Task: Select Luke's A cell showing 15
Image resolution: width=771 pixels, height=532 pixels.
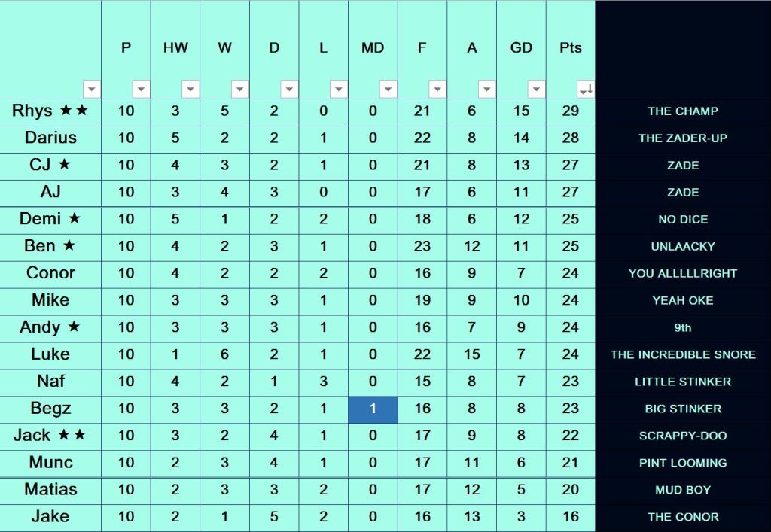Action: coord(472,354)
